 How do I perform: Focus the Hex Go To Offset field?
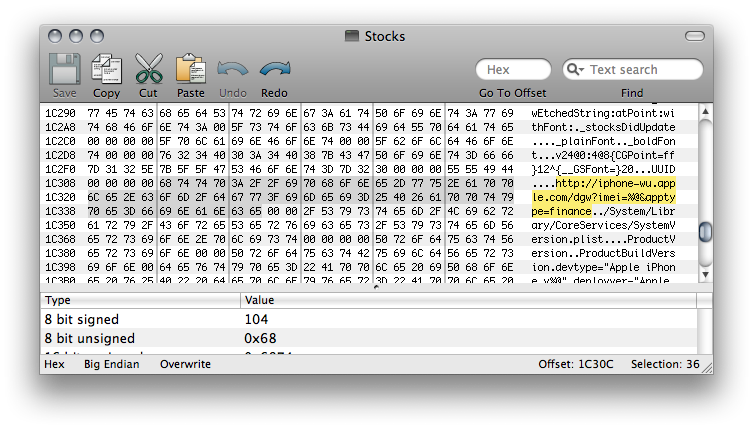[x=512, y=70]
